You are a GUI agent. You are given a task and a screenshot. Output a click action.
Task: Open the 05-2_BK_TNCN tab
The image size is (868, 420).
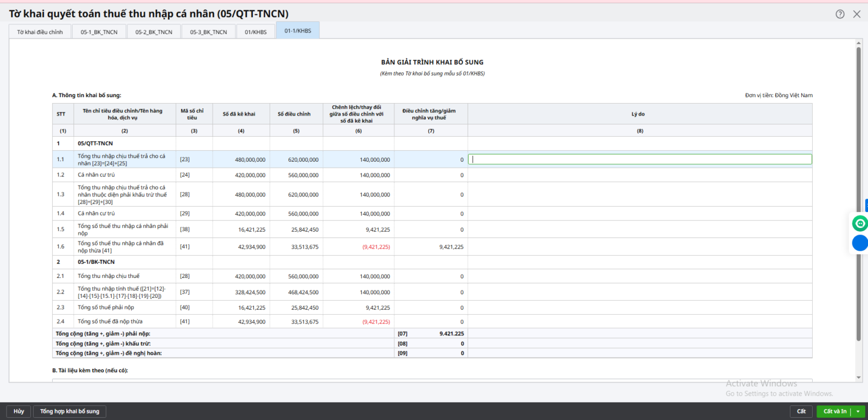pos(154,32)
